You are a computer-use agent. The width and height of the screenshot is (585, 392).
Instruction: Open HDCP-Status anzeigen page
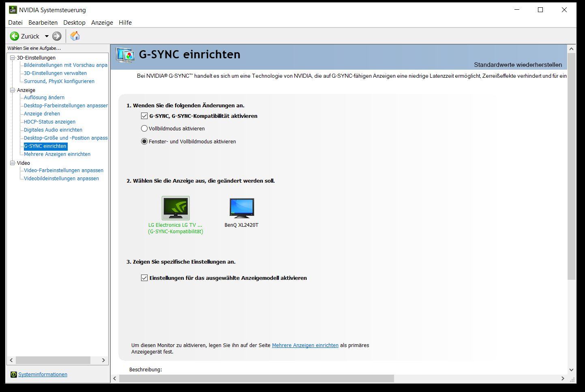coord(49,122)
